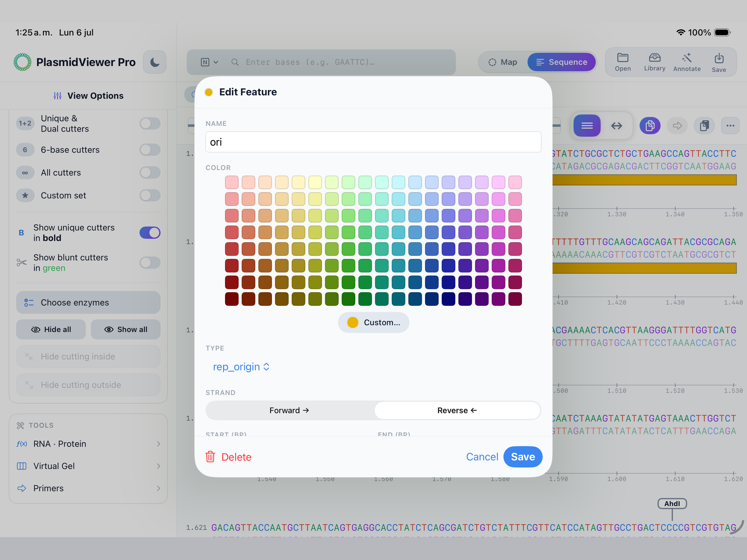The image size is (747, 560).
Task: Pick the bright green swatch, fifth row
Action: pos(348,249)
